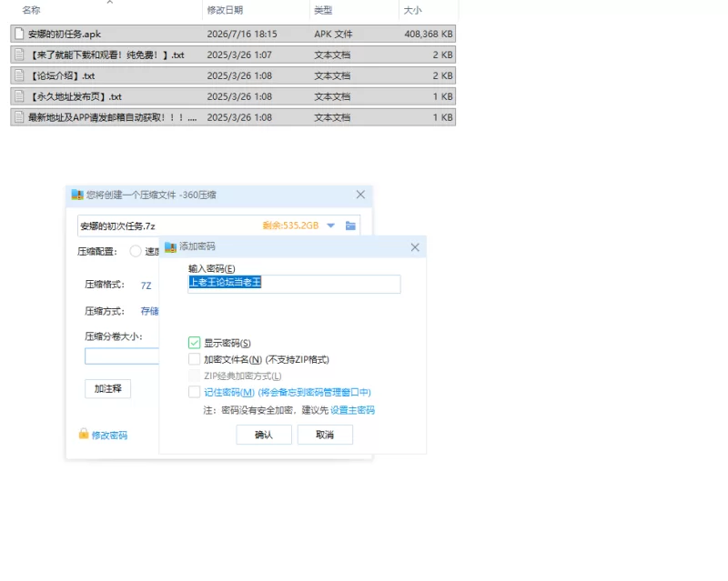
Task: Click the 加注释 button
Action: click(107, 389)
